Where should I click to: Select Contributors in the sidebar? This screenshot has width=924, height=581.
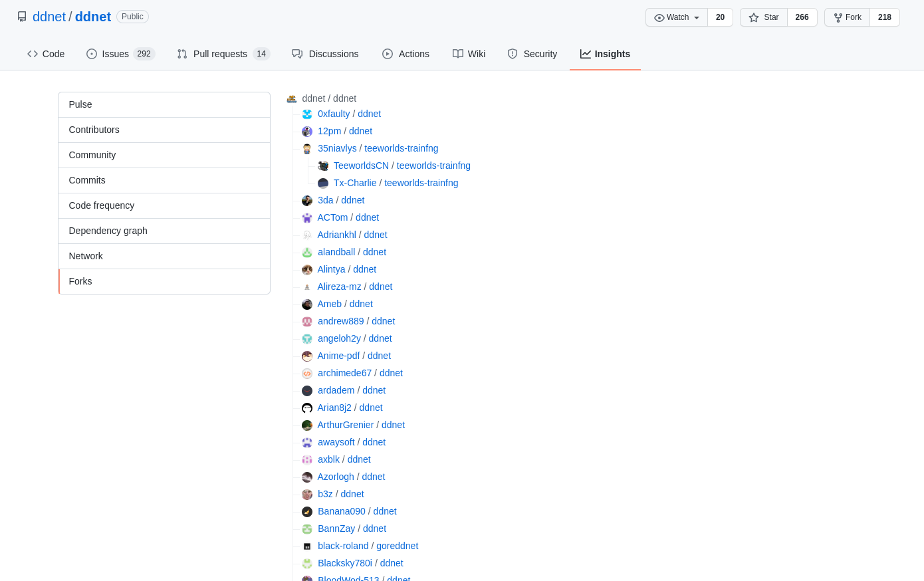tap(164, 130)
